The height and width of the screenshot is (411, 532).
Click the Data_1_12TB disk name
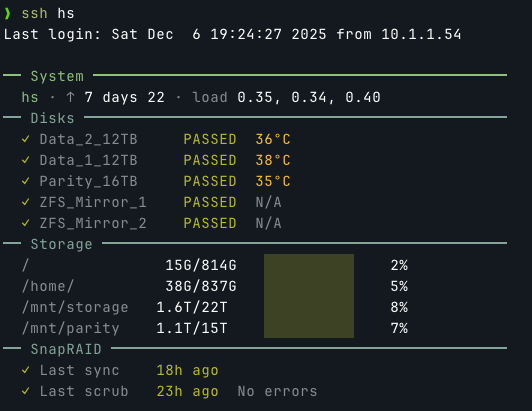pyautogui.click(x=89, y=161)
